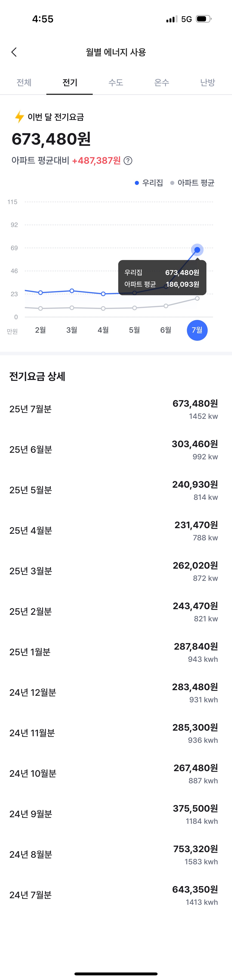232x980 pixels.
Task: Toggle the 아파트 평균 data series
Action: (196, 183)
